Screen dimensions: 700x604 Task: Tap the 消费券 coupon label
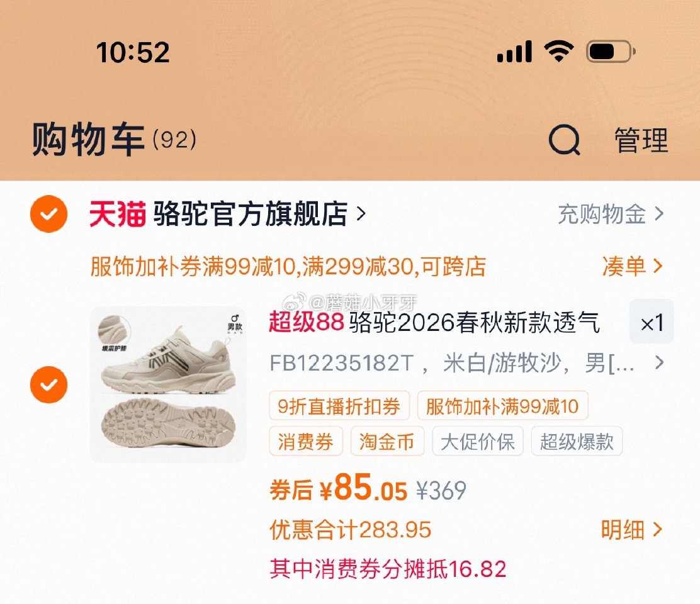(306, 441)
